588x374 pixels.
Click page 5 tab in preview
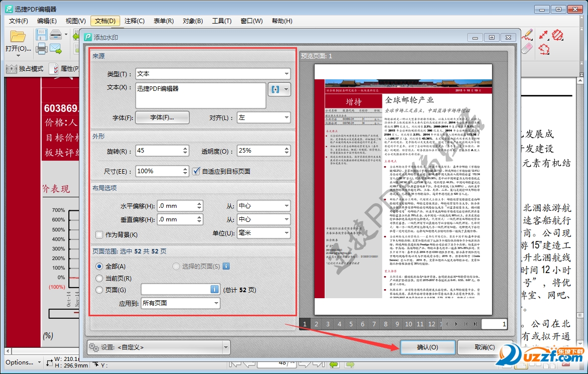tap(351, 324)
